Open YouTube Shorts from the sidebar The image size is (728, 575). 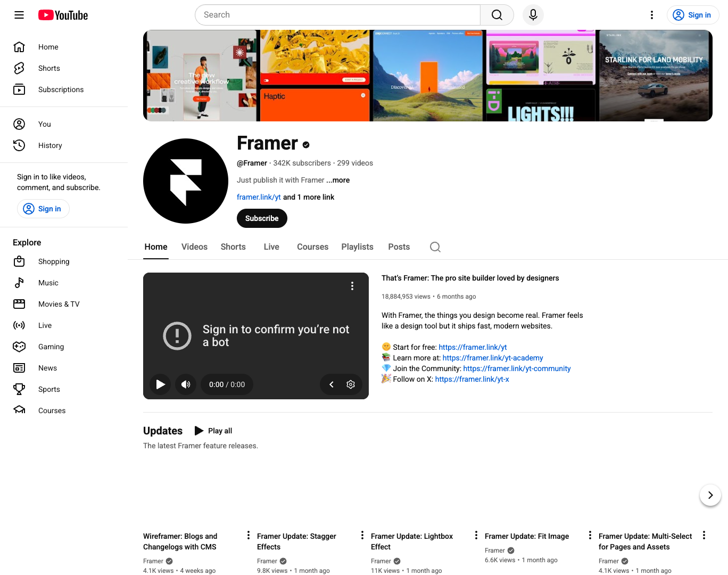(49, 68)
